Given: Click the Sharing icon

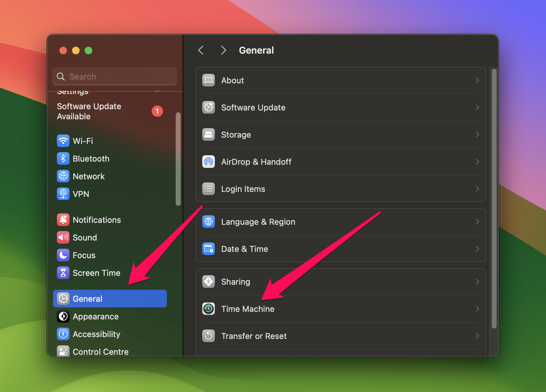Looking at the screenshot, I should [209, 282].
